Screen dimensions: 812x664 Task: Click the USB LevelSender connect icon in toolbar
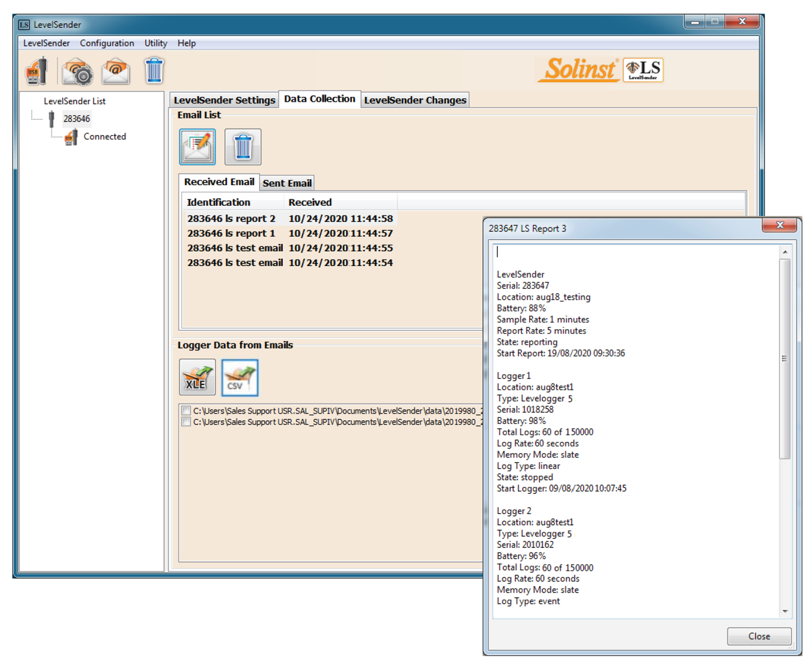[x=36, y=71]
